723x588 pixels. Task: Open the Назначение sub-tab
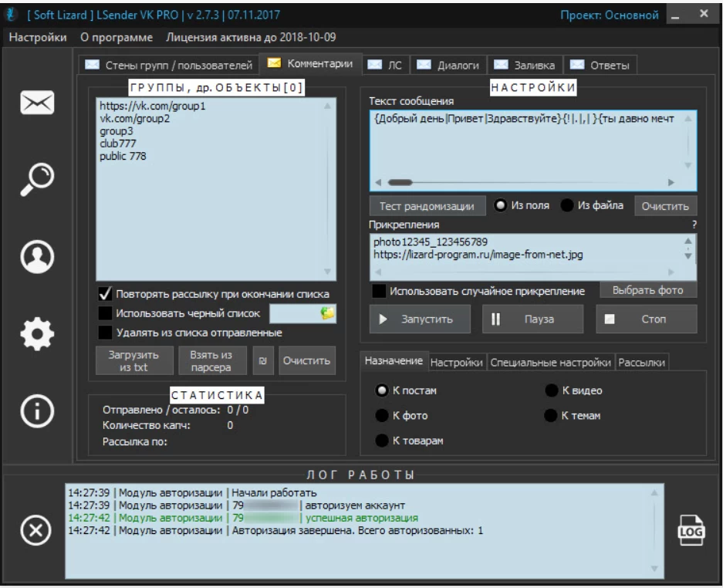(394, 361)
